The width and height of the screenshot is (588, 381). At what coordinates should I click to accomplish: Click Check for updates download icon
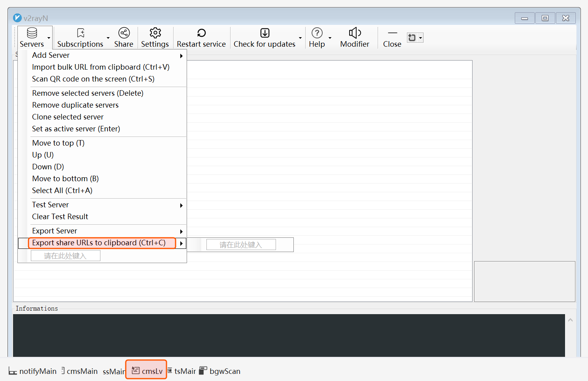(x=265, y=33)
